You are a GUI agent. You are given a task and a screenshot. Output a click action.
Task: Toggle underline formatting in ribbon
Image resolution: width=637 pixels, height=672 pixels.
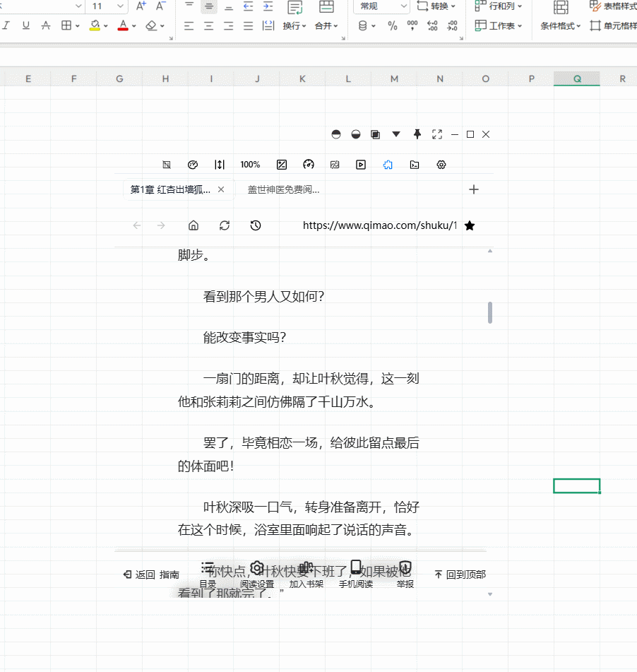(26, 25)
